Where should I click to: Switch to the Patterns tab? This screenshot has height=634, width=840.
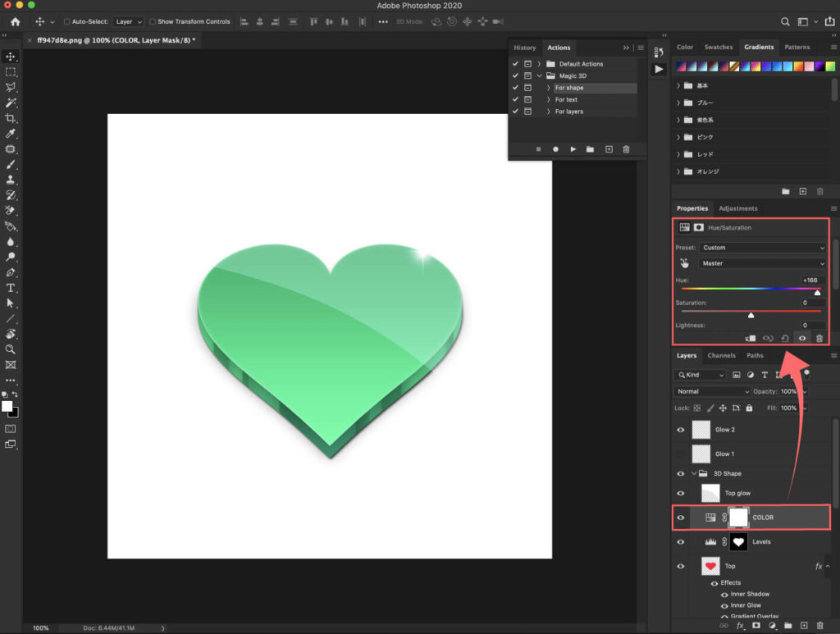coord(797,47)
